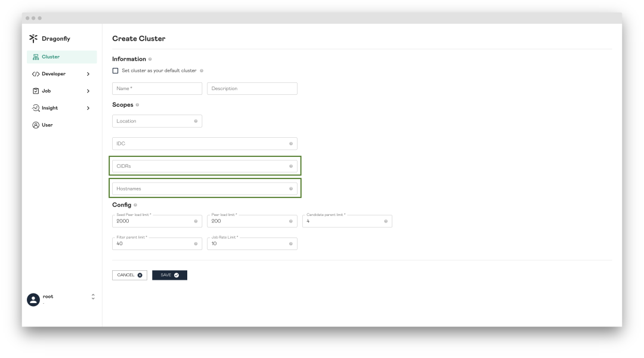Expand the Job chevron arrow
Viewport: 644px width, 358px height.
pos(88,91)
